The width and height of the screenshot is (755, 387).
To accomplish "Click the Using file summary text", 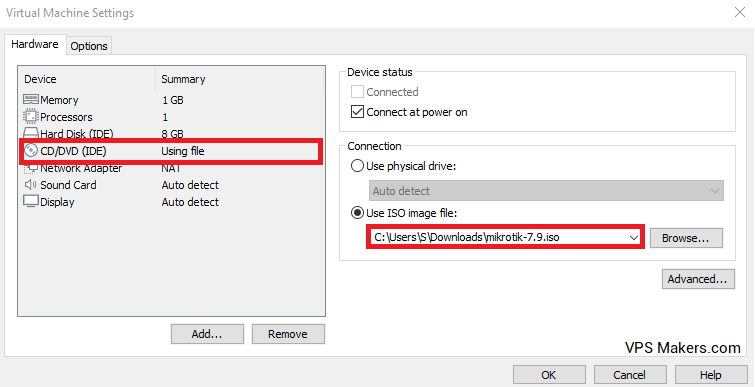I will [183, 151].
